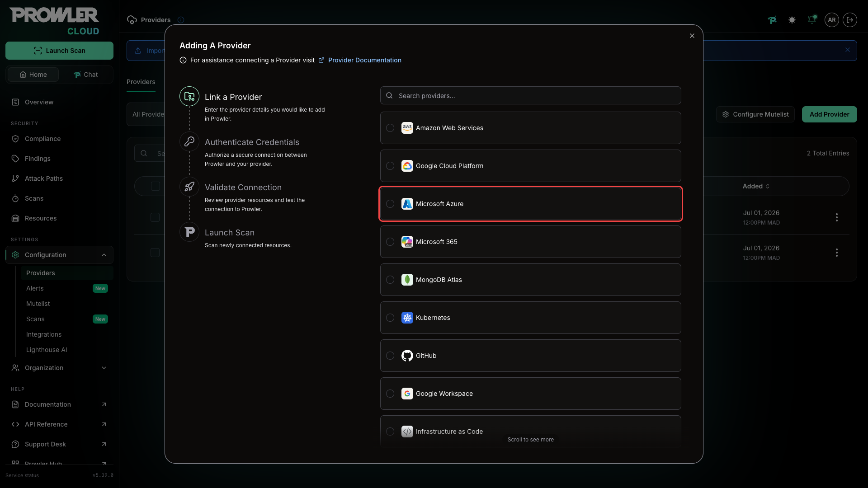The width and height of the screenshot is (868, 488).
Task: Select the MongoDB Atlas radio button
Action: pos(390,280)
